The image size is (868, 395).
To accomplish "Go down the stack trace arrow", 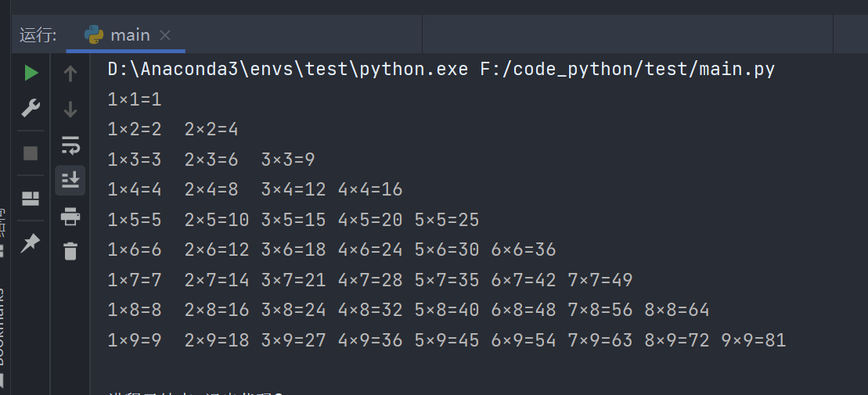I will pyautogui.click(x=70, y=110).
